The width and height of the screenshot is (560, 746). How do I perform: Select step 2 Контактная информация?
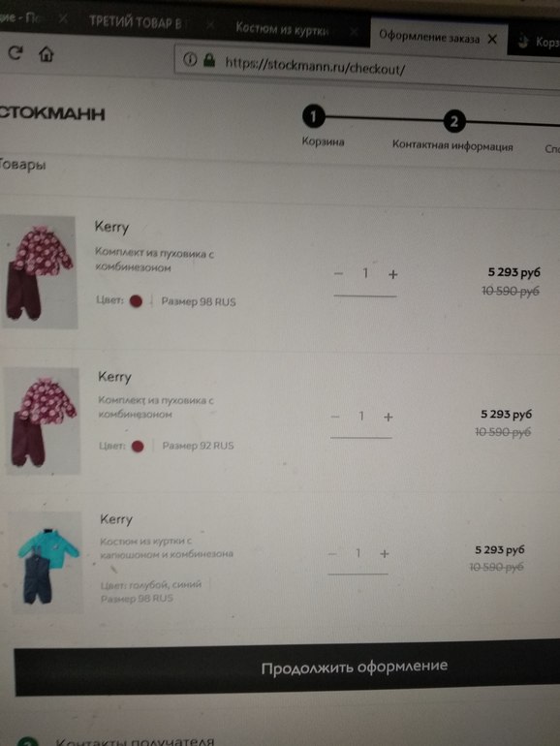coord(453,122)
